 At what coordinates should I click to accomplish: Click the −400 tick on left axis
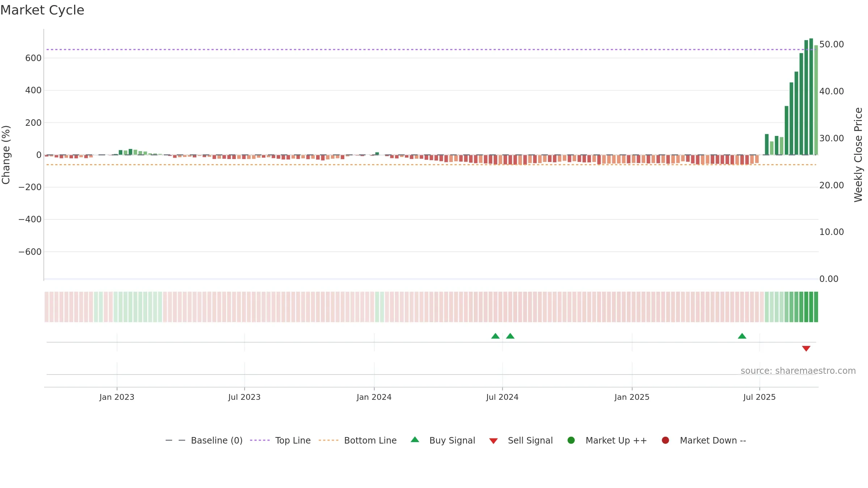30,219
